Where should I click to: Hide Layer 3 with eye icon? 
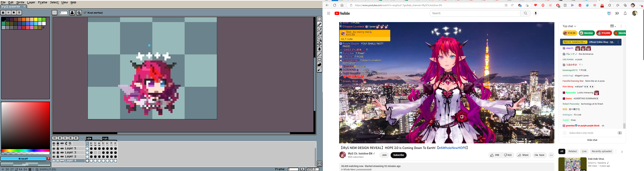click(54, 152)
